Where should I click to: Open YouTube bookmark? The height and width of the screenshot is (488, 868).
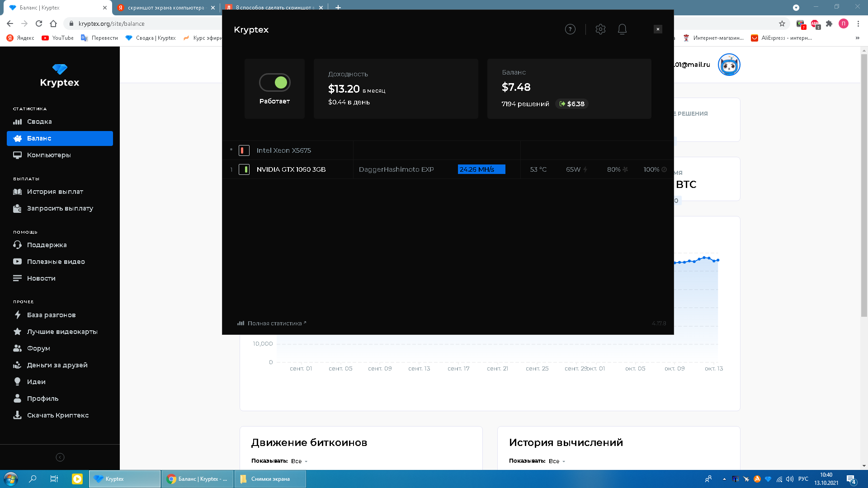click(57, 38)
